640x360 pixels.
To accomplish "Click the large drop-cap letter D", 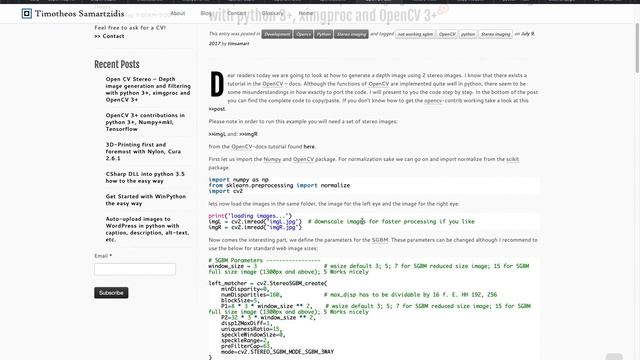I will coord(217,84).
